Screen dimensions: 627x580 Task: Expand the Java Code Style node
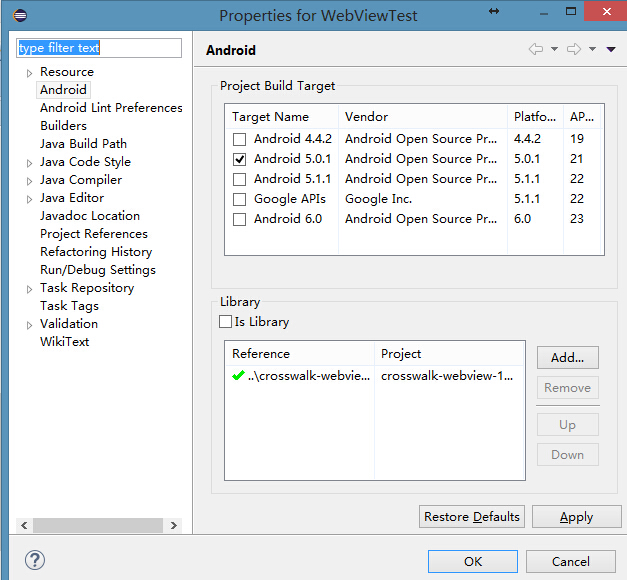click(x=29, y=163)
